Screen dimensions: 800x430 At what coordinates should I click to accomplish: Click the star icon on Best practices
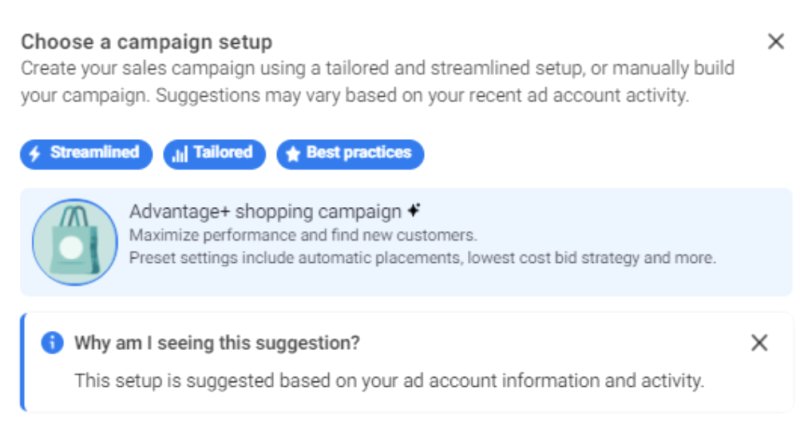pyautogui.click(x=293, y=154)
